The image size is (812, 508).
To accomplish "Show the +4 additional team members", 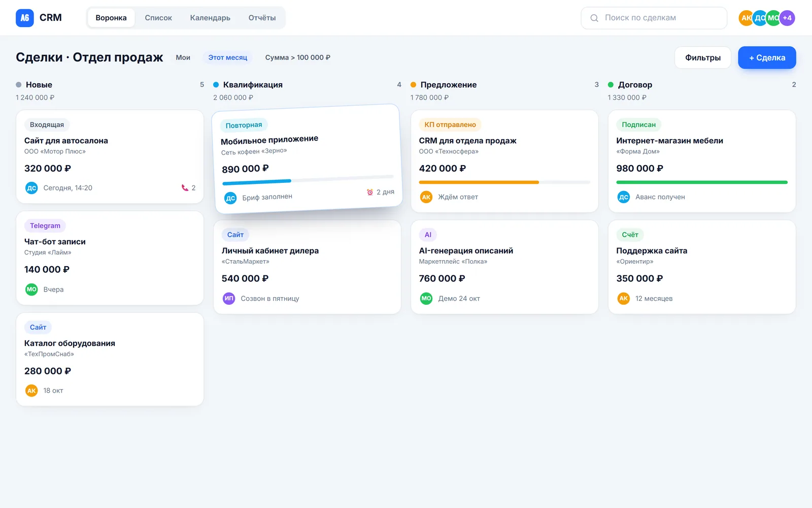I will point(787,18).
